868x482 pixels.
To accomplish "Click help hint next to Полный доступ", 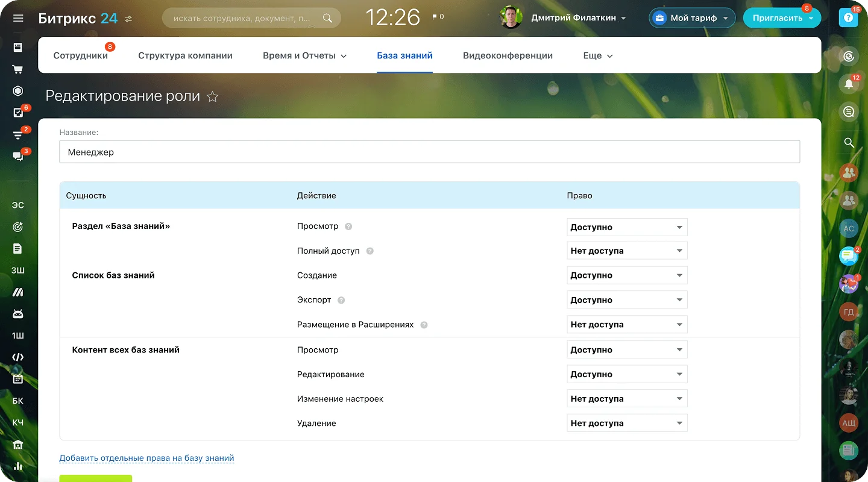I will [x=370, y=251].
